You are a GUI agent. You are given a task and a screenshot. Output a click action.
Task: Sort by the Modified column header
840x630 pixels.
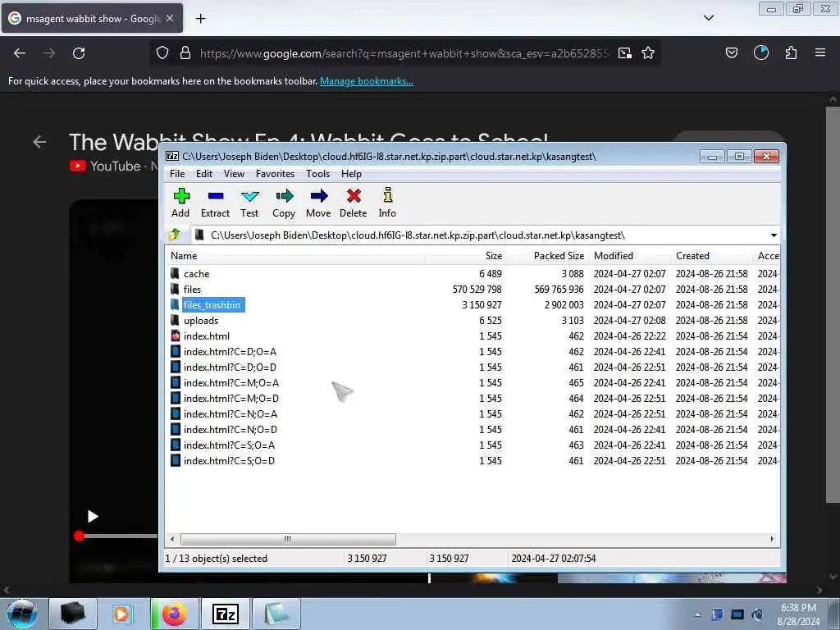629,256
